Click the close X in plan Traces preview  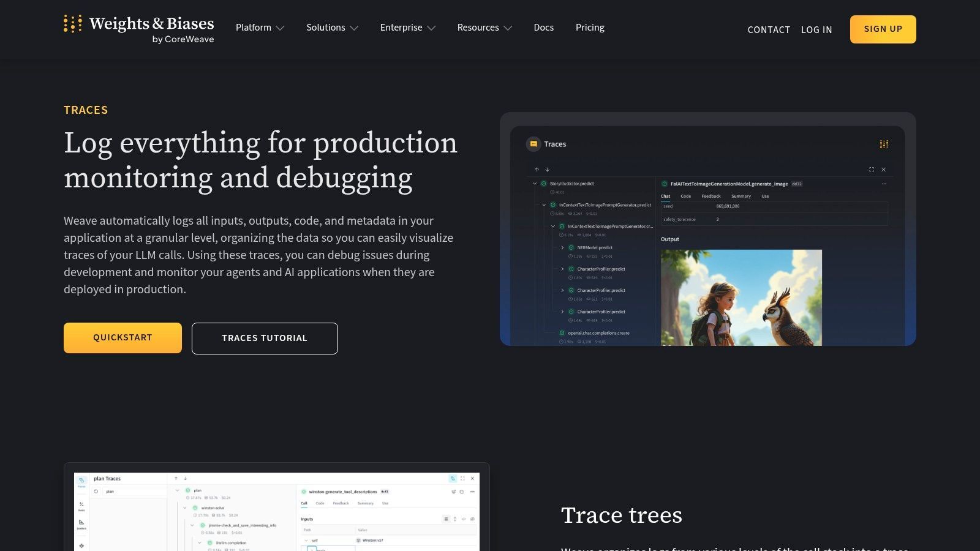pos(472,478)
